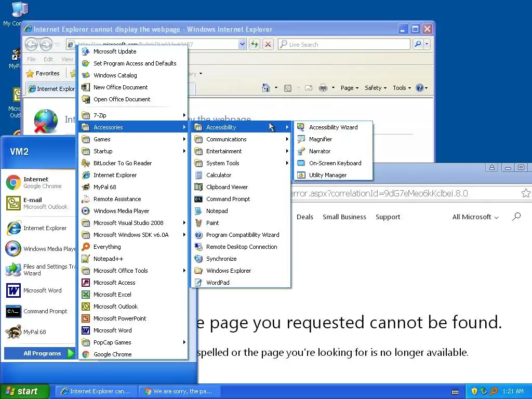Expand the PopCap Games folder
The height and width of the screenshot is (399, 532).
click(134, 342)
